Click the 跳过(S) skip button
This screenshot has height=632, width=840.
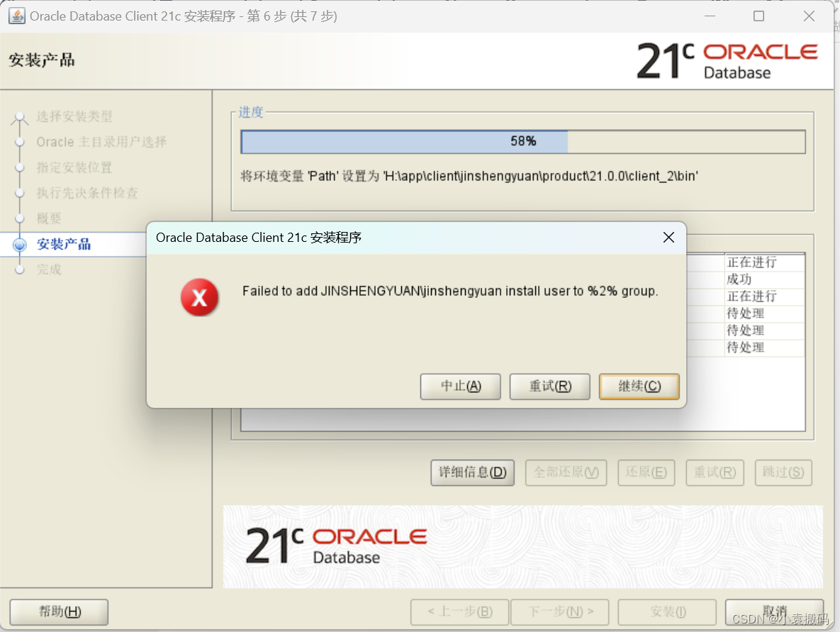point(783,472)
